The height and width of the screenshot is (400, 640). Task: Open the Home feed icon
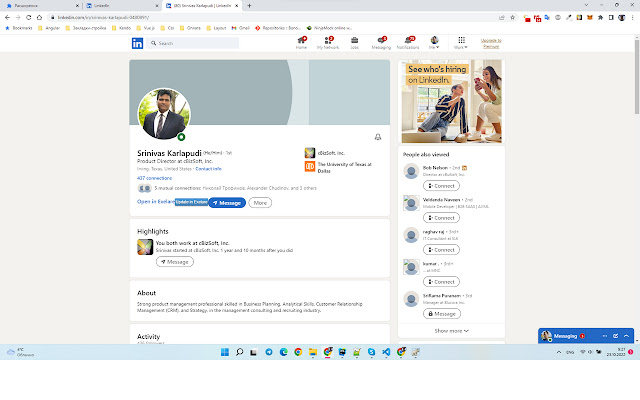point(301,43)
